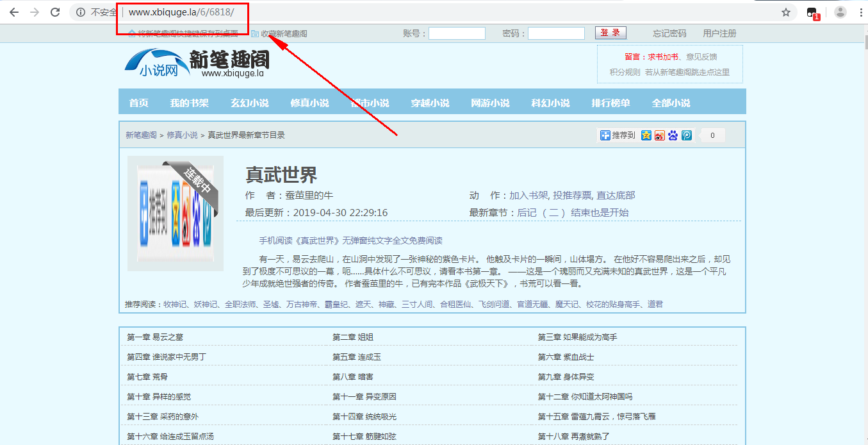The width and height of the screenshot is (868, 445).
Task: Click the 新笔趣阁 breadcrumb link
Action: tap(141, 135)
